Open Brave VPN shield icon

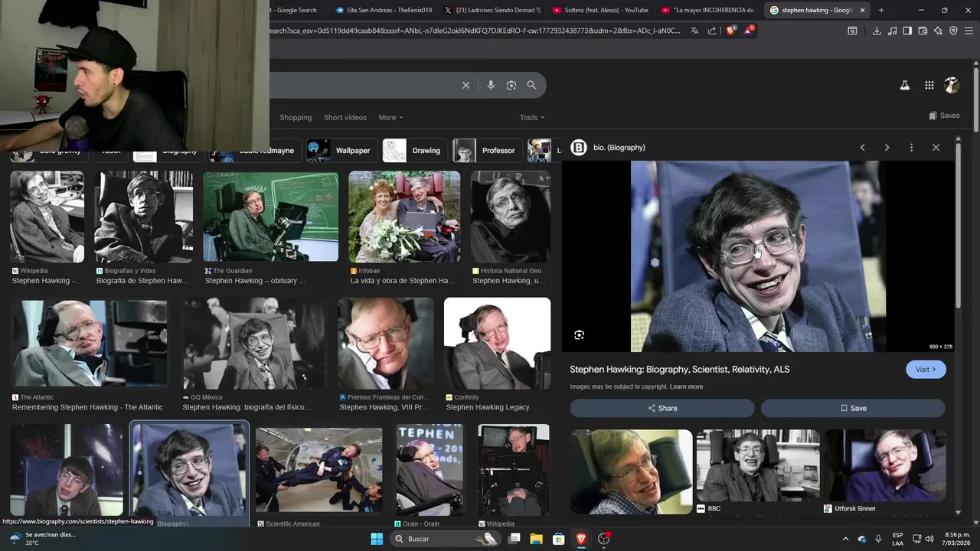(x=953, y=31)
